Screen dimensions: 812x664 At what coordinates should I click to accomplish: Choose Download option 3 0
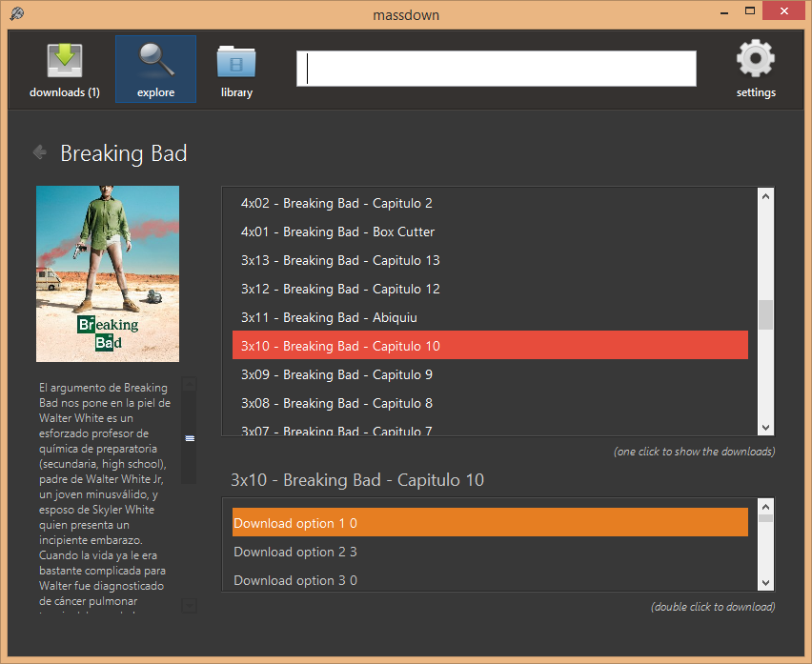pos(490,579)
